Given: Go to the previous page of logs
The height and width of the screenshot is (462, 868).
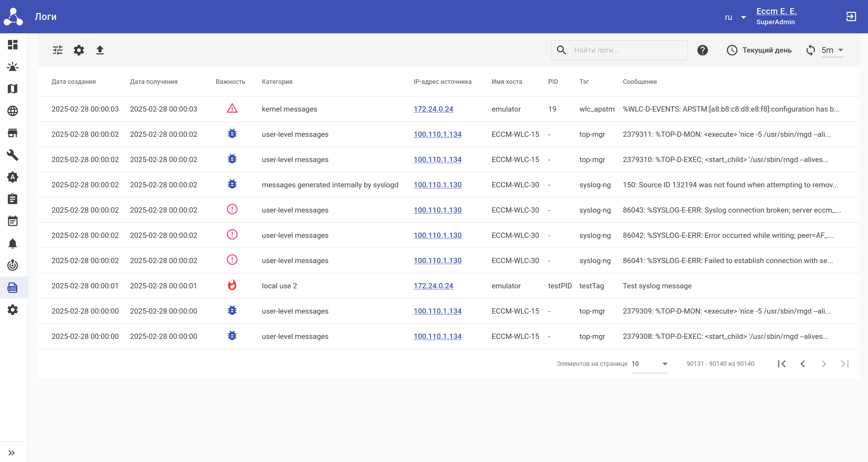Looking at the screenshot, I should (803, 364).
